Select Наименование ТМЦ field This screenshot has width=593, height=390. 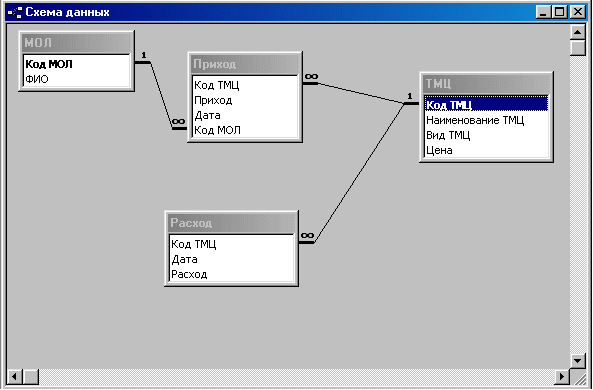coord(487,120)
